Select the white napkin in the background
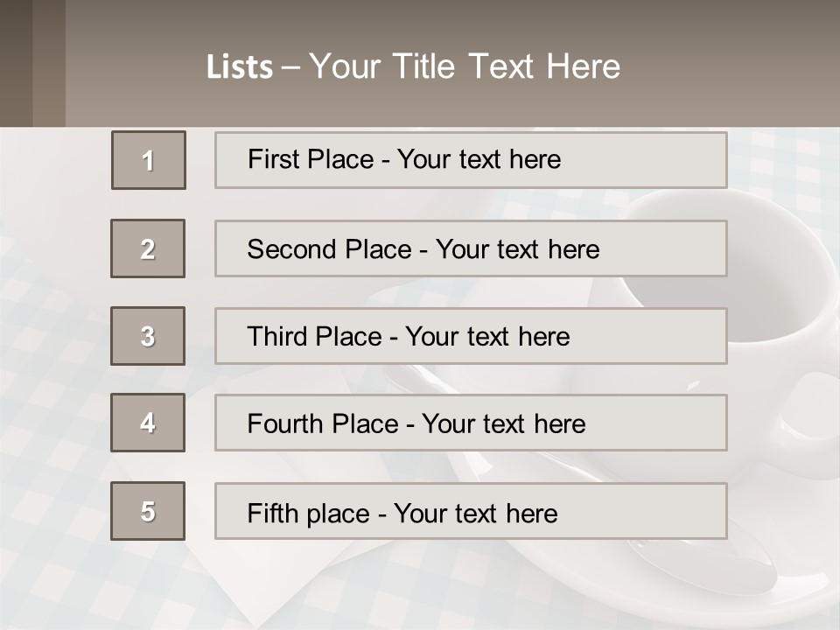The width and height of the screenshot is (840, 630). coord(262,577)
